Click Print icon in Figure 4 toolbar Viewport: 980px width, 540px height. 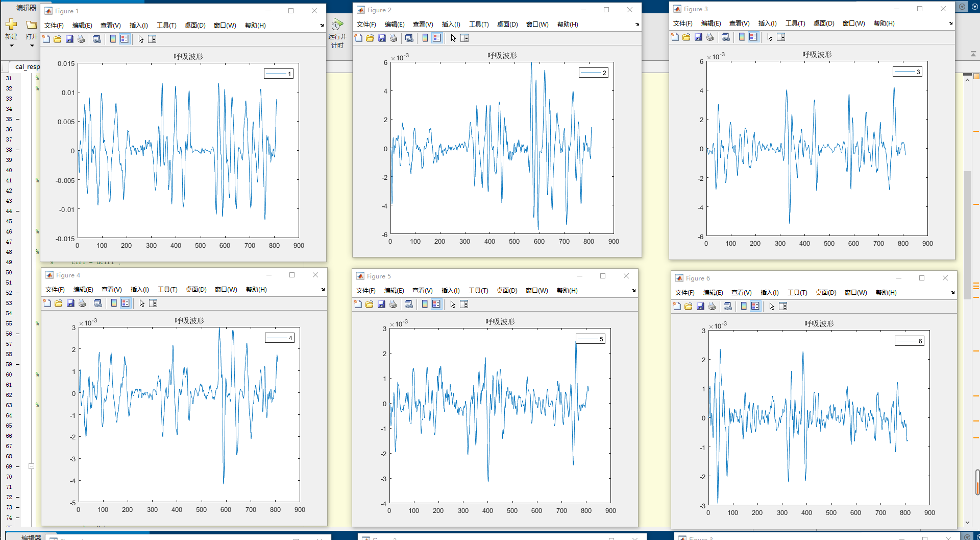tap(82, 303)
